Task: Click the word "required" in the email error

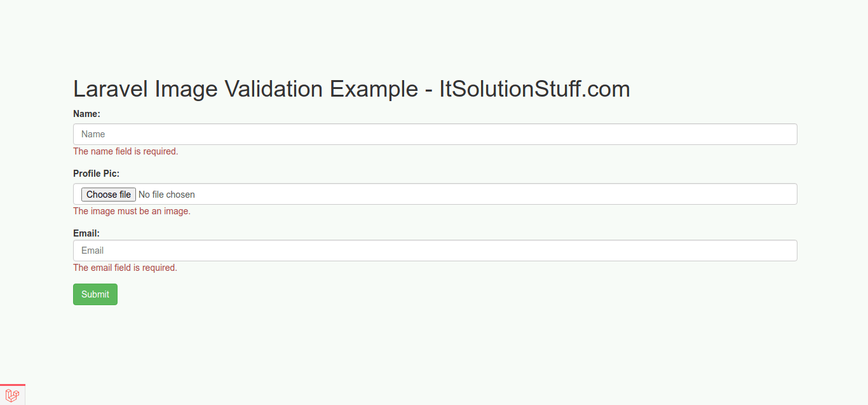Action: pyautogui.click(x=159, y=268)
